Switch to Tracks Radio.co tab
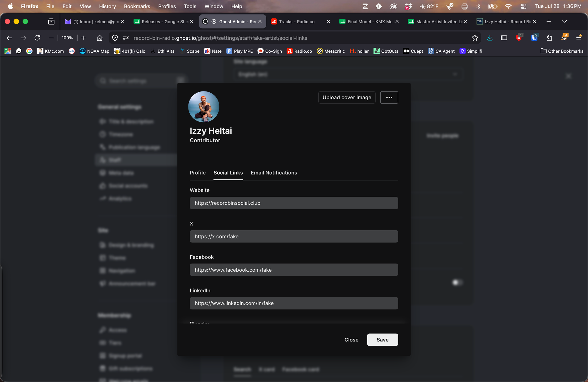This screenshot has width=588, height=382. click(x=300, y=21)
